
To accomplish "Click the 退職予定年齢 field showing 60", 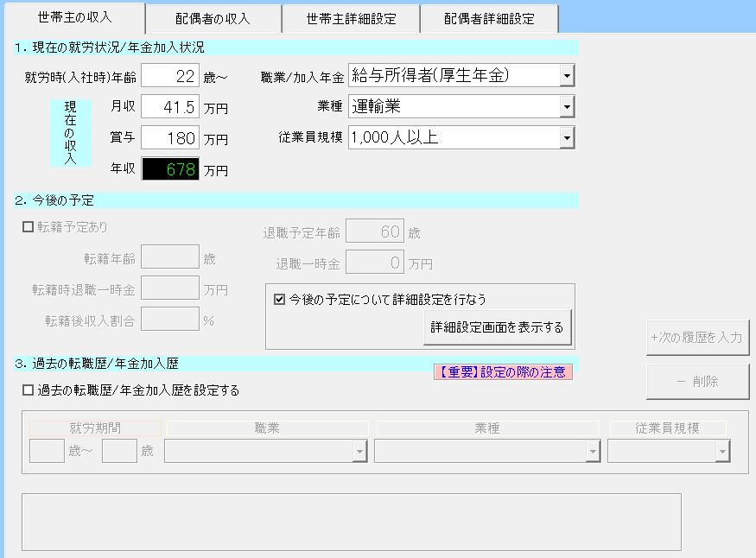I will 374,232.
